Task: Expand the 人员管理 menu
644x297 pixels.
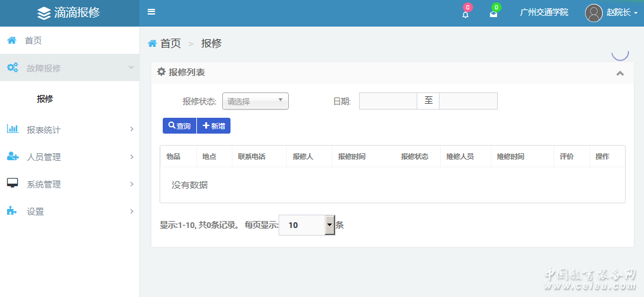Action: pos(69,157)
